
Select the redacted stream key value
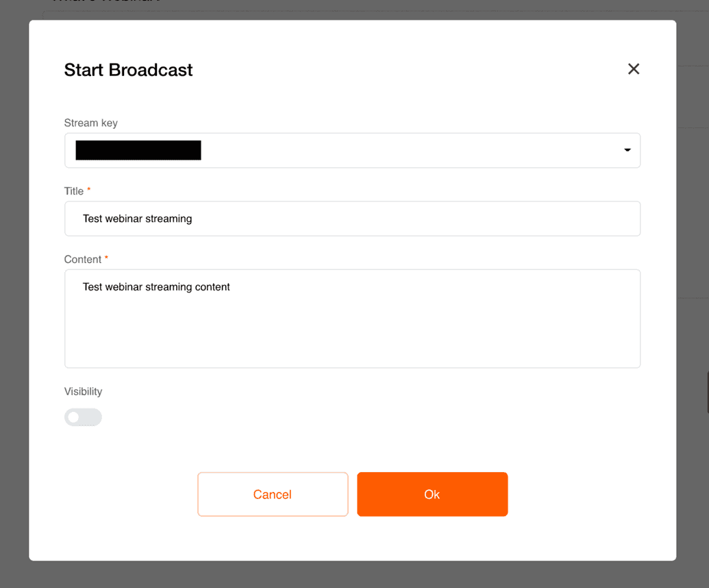[x=138, y=150]
